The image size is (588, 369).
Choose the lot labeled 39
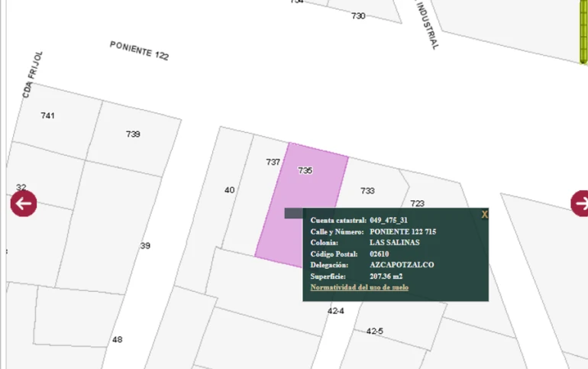click(x=145, y=245)
